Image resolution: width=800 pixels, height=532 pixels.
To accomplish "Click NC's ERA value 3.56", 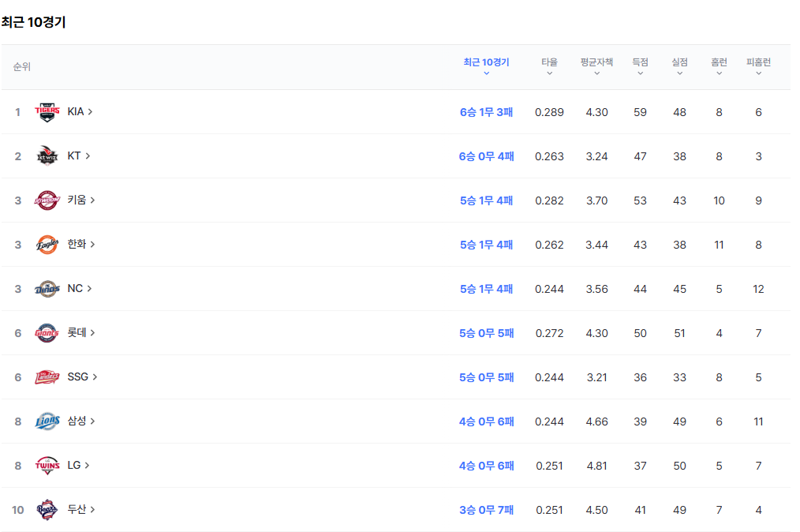I will 596,289.
